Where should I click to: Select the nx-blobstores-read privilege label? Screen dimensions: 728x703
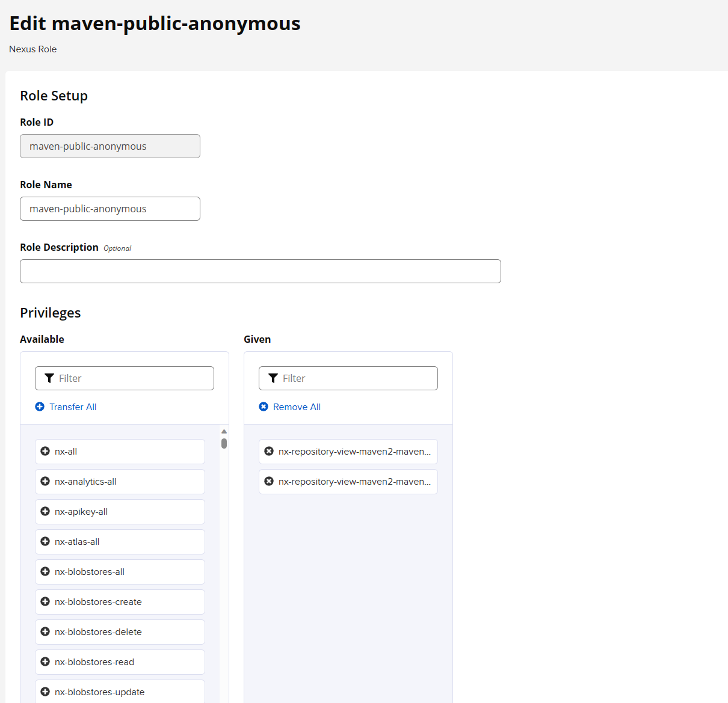94,662
